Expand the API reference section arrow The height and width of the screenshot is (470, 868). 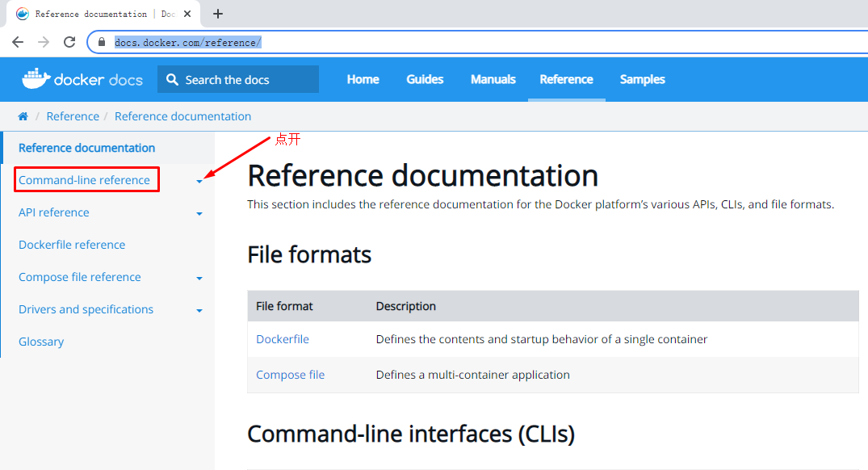tap(199, 214)
